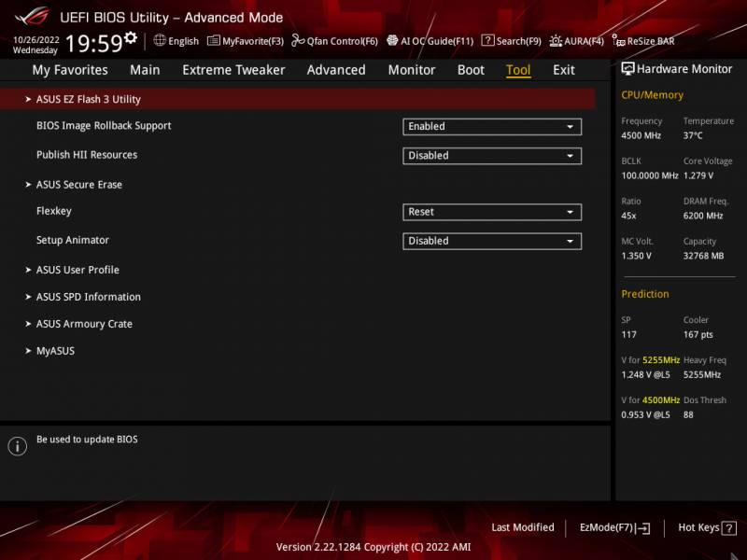Click Prediction section heading

coord(645,294)
